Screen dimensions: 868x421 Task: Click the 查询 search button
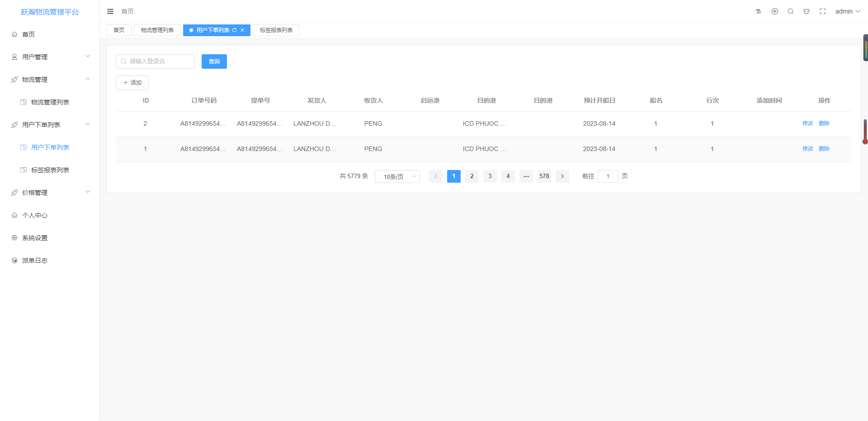click(214, 61)
